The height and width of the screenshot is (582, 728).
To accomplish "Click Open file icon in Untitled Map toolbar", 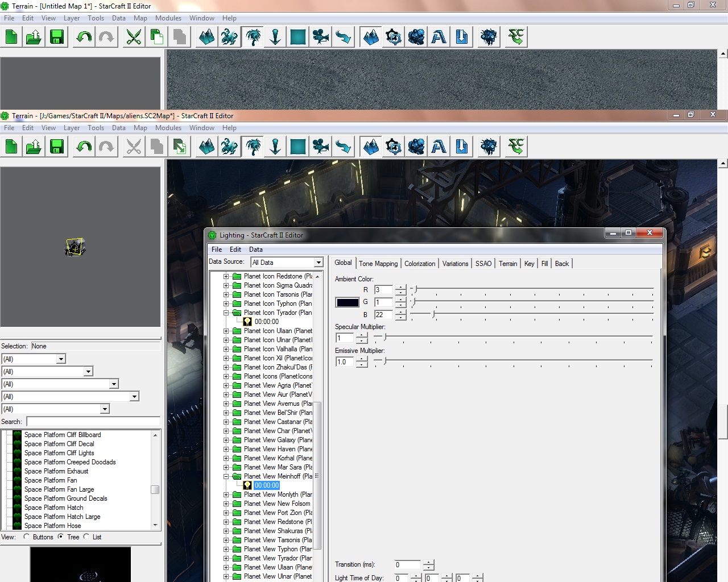I will 34,38.
